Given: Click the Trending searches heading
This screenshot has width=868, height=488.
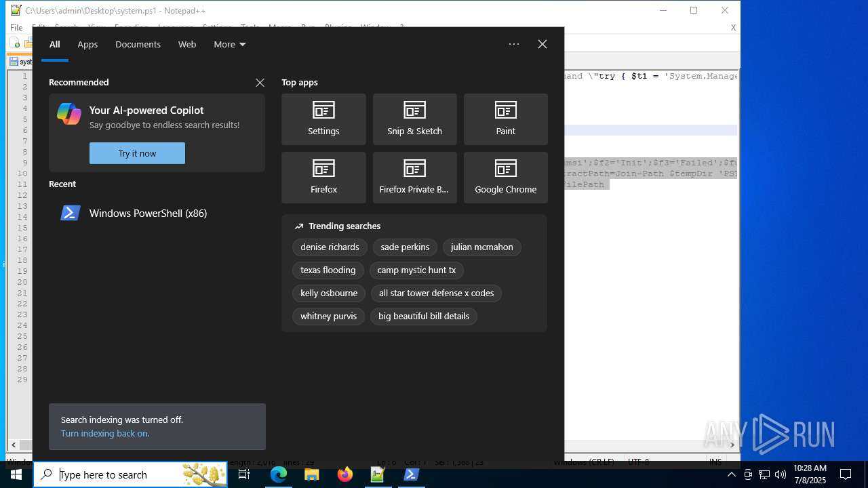Looking at the screenshot, I should click(344, 226).
